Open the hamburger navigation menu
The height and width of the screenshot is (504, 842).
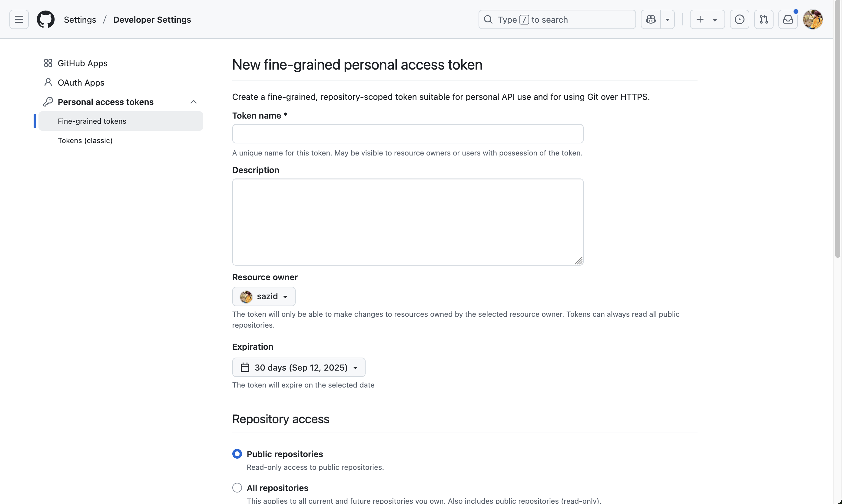(19, 19)
